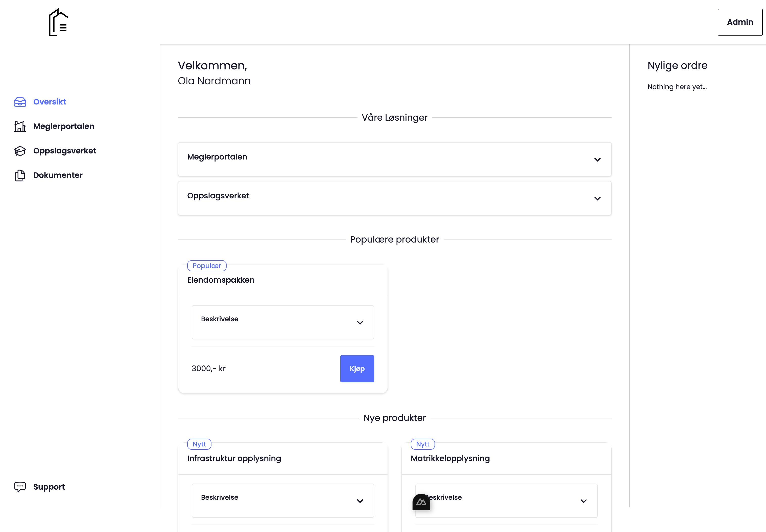Open the Nuxt devtools floating icon

(421, 502)
